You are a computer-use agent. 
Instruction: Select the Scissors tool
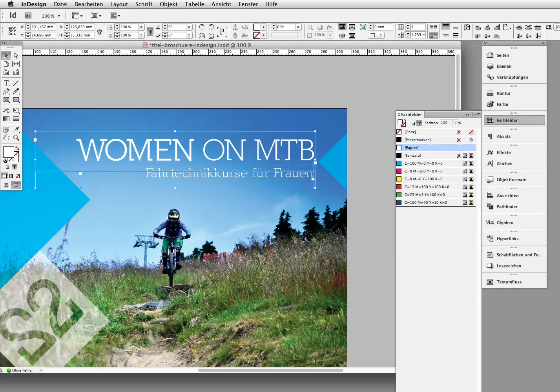(6, 110)
